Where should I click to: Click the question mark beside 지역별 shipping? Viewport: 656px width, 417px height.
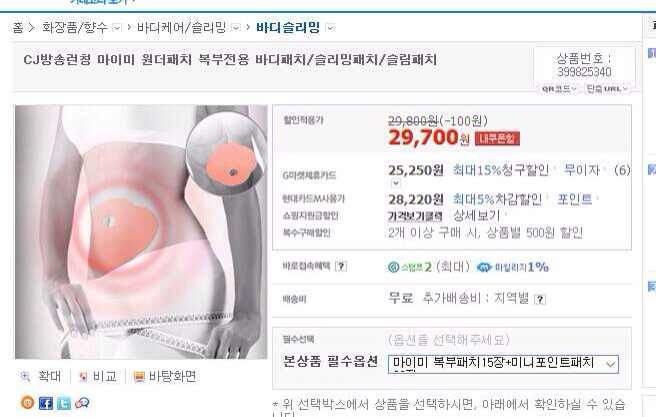coord(540,299)
